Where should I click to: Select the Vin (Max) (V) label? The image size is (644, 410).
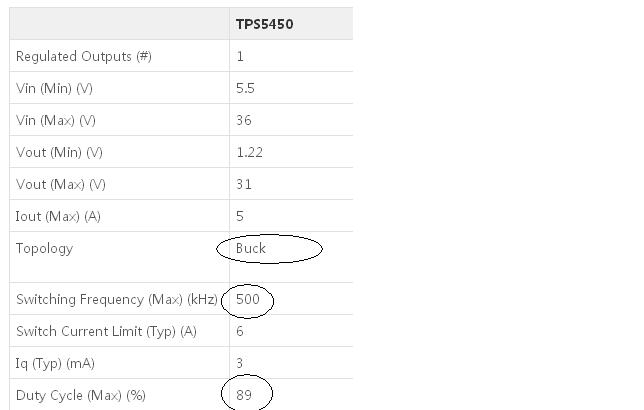click(x=56, y=120)
